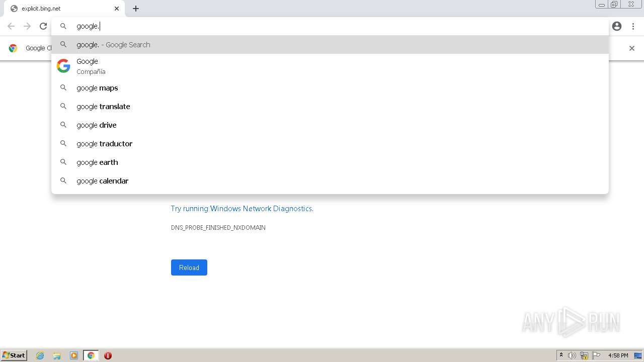Open a new tab with plus button
The height and width of the screenshot is (362, 644).
tap(136, 9)
